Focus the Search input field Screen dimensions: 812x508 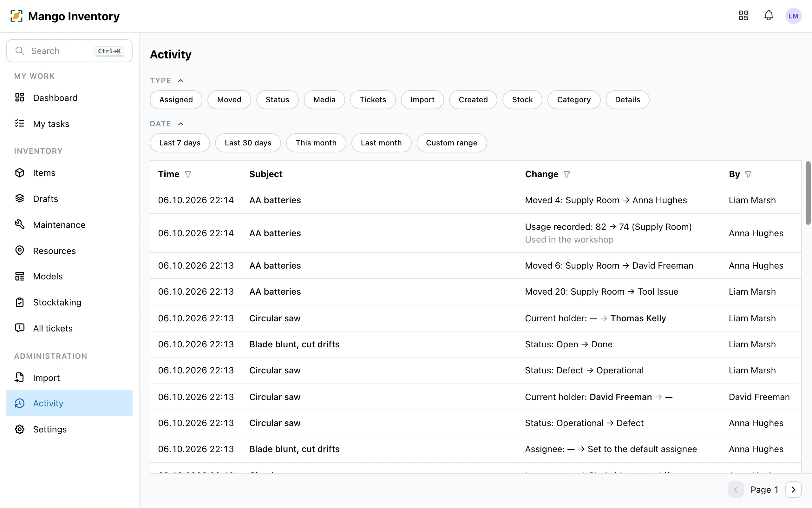tap(69, 51)
